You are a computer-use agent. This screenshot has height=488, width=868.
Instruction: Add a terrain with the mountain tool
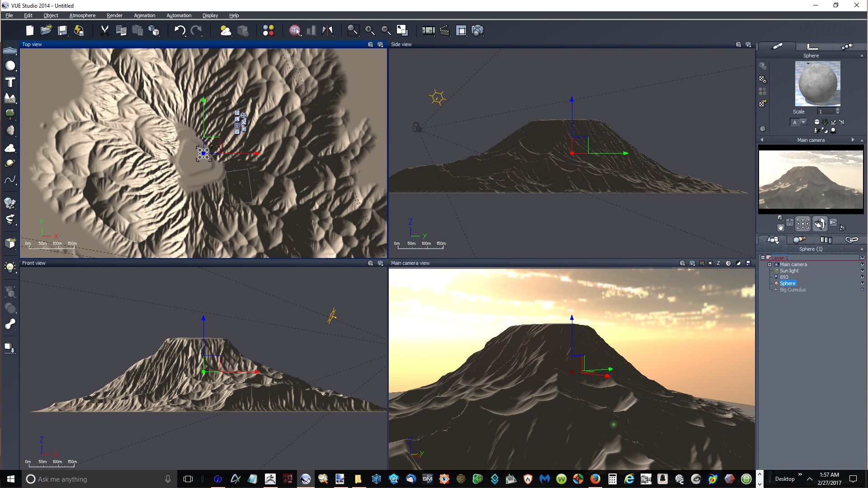point(10,98)
